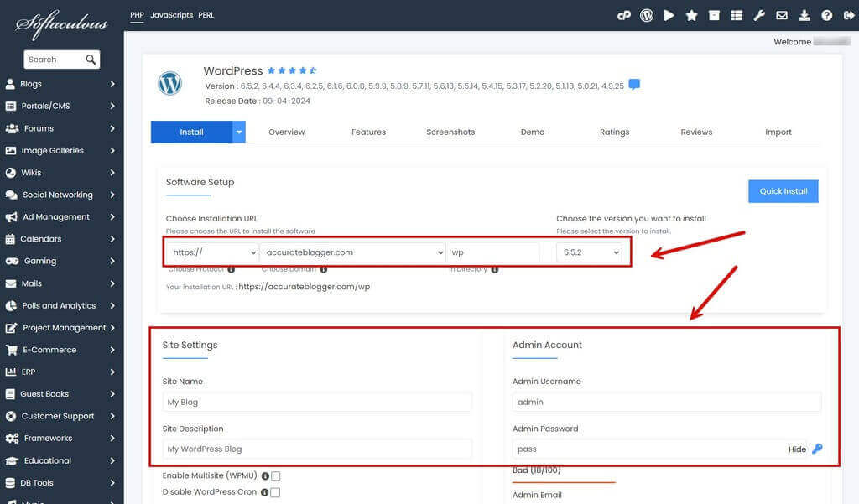This screenshot has width=859, height=504.
Task: Click info icon next to In Directory
Action: [495, 269]
